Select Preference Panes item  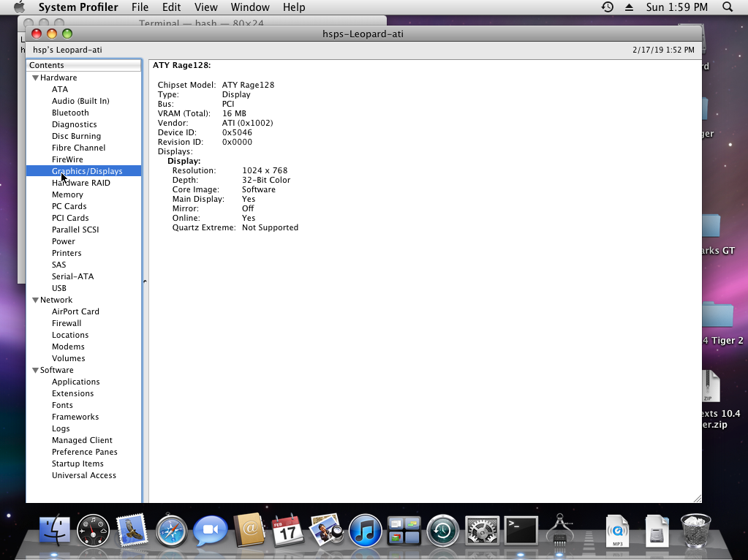84,452
